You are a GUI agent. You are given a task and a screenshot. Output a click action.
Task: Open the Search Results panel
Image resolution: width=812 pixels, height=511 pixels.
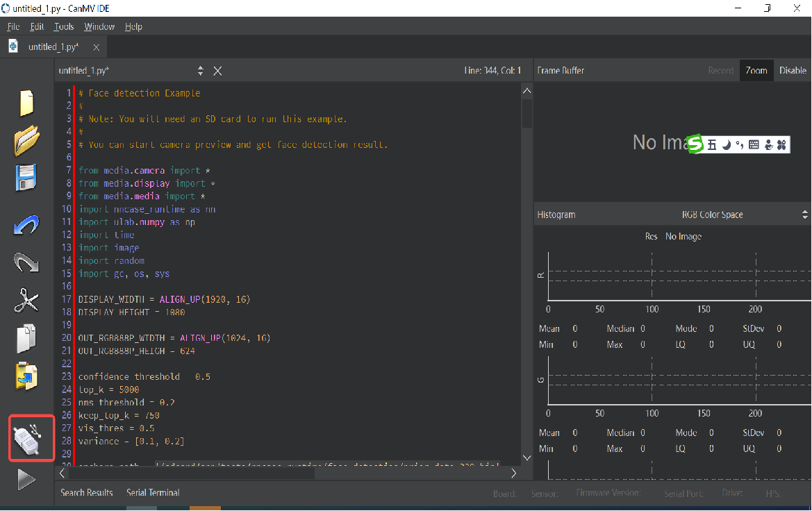[87, 492]
